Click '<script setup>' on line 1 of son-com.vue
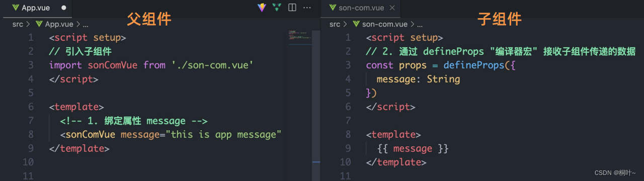This screenshot has width=644, height=181. point(405,37)
